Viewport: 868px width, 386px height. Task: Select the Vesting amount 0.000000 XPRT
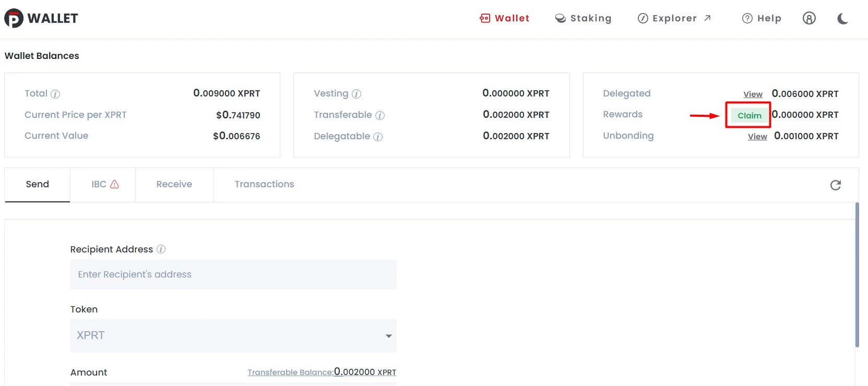pyautogui.click(x=516, y=93)
